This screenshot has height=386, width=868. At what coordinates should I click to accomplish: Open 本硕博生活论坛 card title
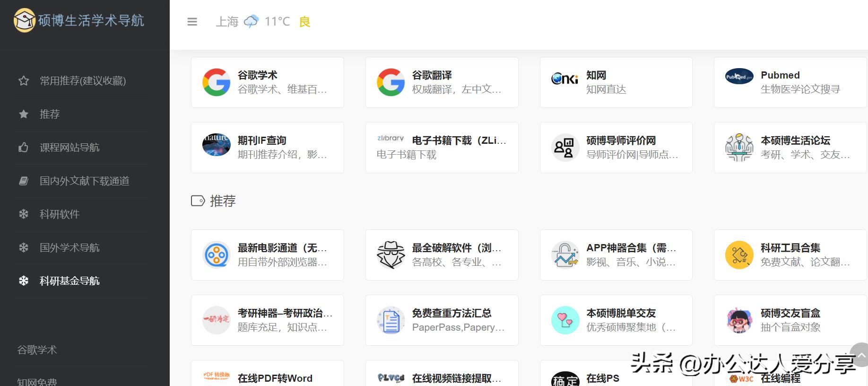point(796,140)
